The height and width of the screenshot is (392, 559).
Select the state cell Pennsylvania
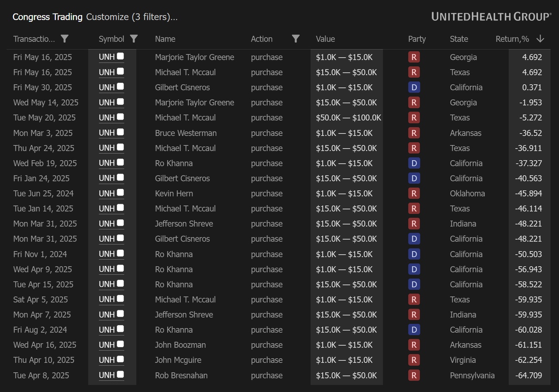[472, 375]
